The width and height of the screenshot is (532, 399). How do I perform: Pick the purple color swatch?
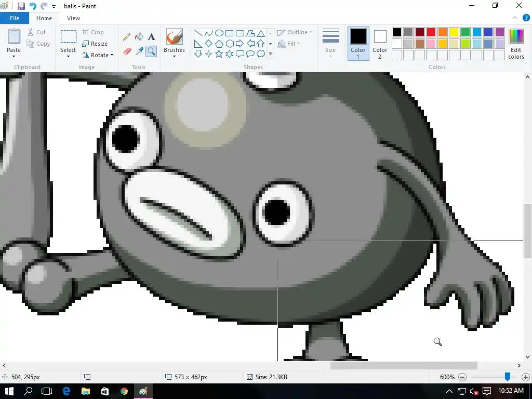click(x=500, y=32)
